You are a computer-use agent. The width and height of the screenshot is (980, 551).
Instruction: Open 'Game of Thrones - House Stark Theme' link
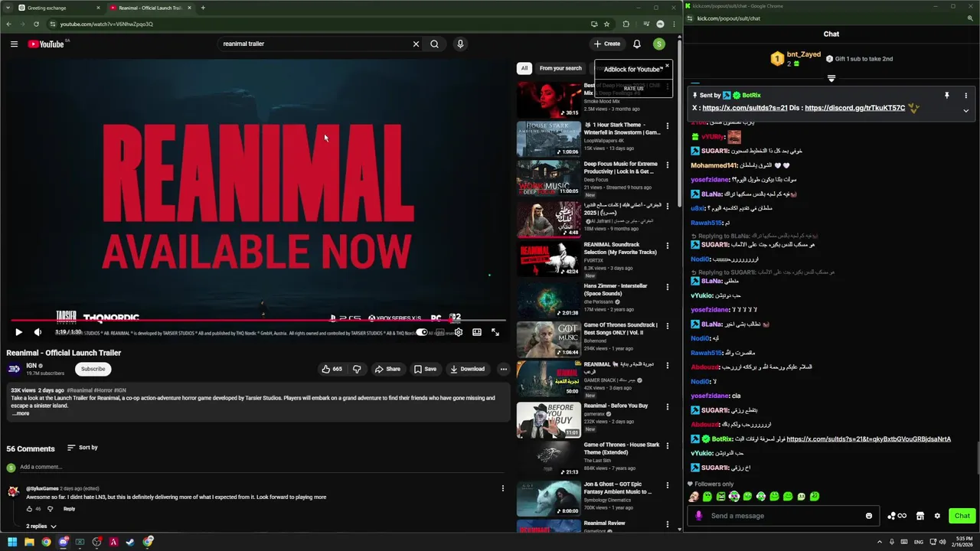tap(622, 448)
